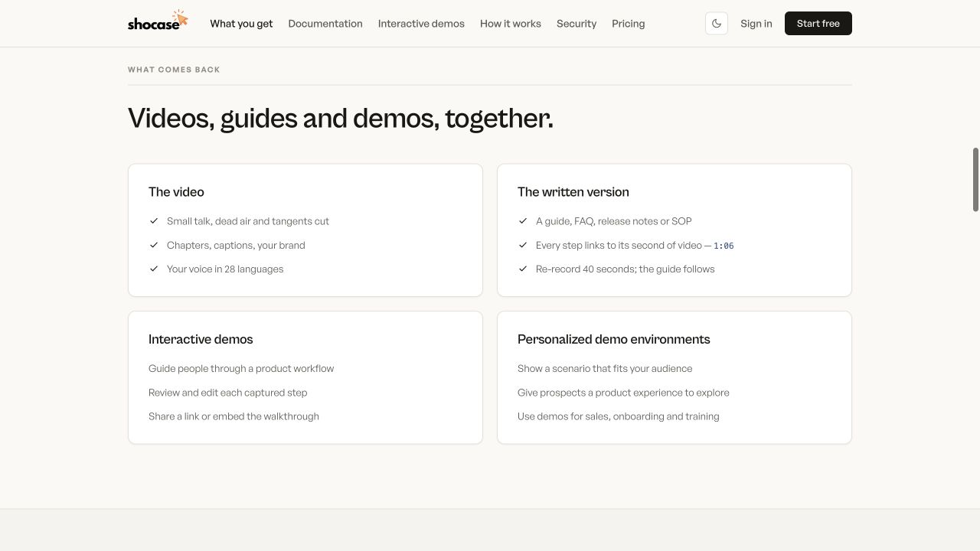Click text Review and edit each captured step
The image size is (980, 551).
(228, 393)
